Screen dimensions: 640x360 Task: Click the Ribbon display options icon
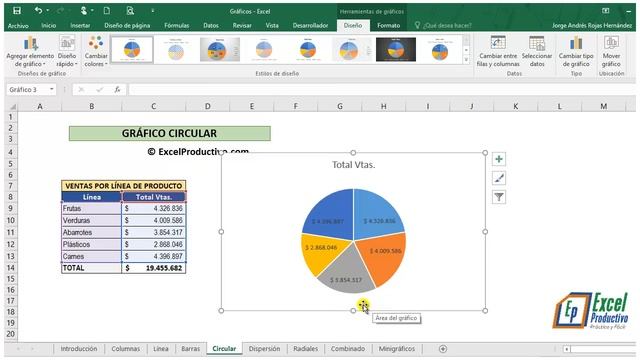606,11
